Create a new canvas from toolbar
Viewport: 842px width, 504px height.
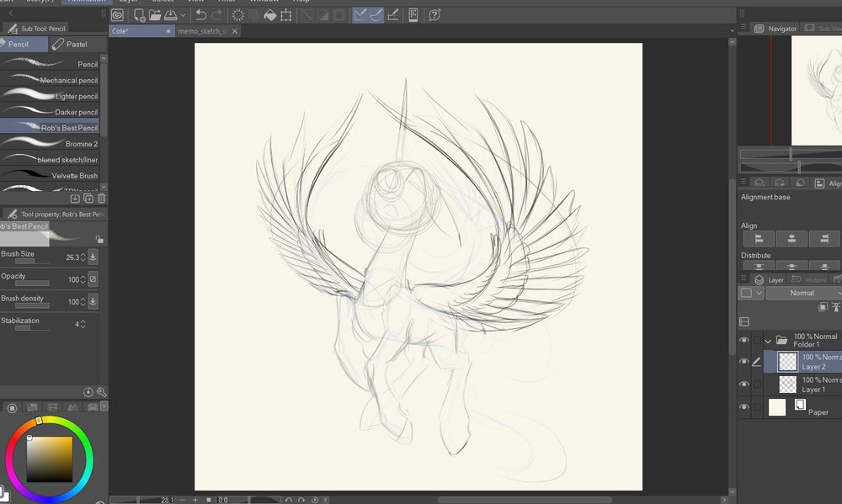click(x=139, y=15)
